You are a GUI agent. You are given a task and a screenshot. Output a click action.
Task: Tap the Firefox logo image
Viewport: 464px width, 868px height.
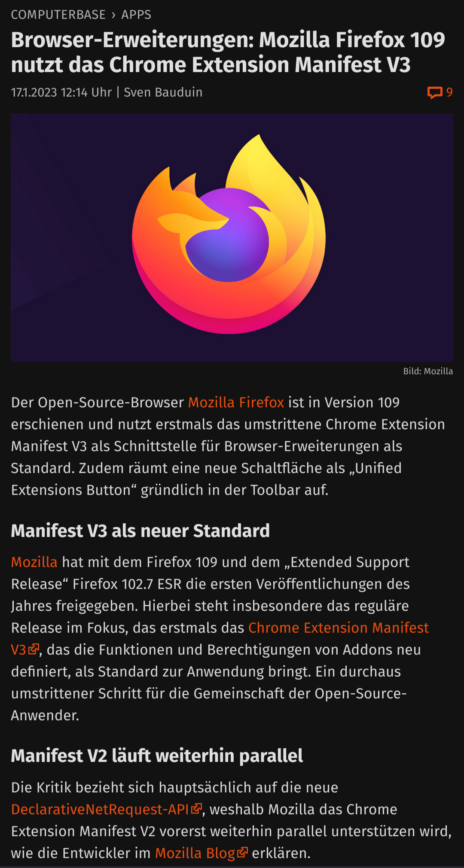232,237
